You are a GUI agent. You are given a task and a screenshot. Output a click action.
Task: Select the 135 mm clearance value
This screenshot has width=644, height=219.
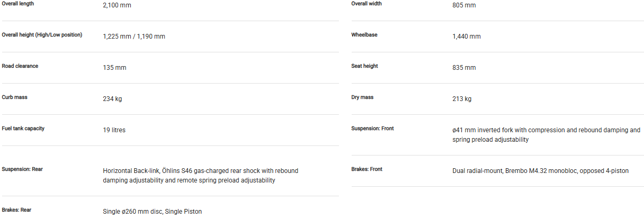114,68
